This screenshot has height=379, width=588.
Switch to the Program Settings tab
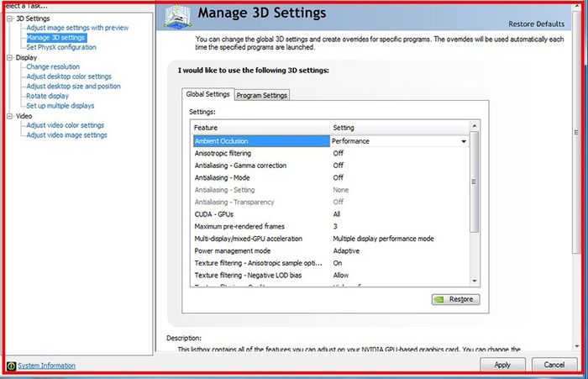(x=262, y=95)
